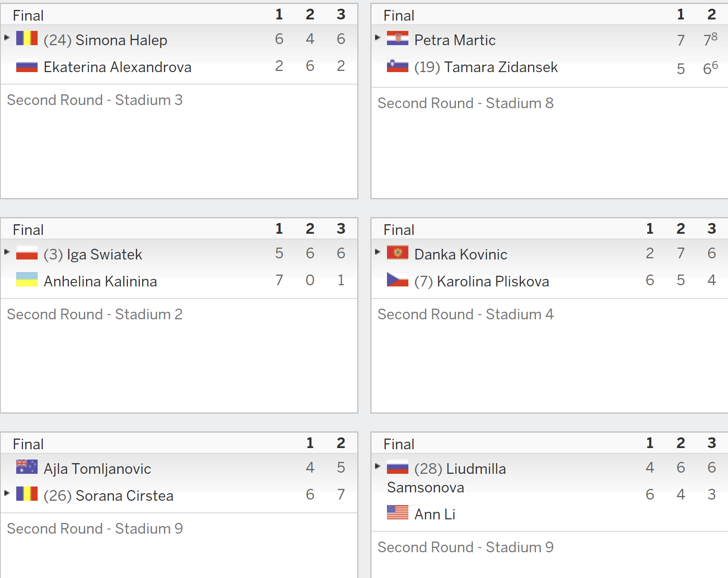This screenshot has width=728, height=578.
Task: Click the Second Round - Stadium 4 label
Action: [x=465, y=314]
